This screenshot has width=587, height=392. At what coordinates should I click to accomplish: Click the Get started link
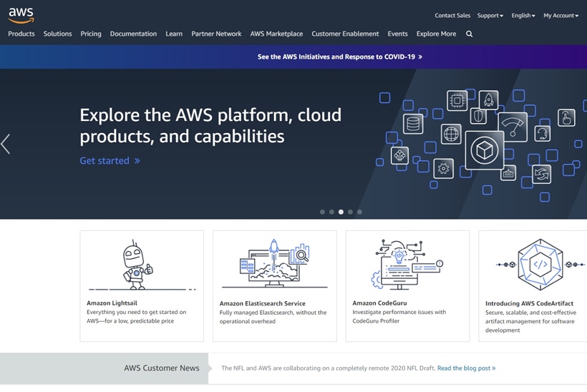point(110,161)
